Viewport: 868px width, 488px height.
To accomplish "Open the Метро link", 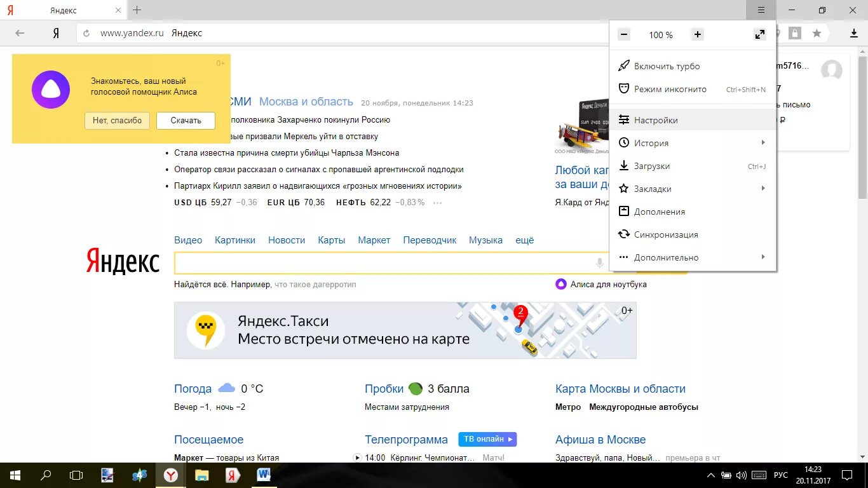I will 568,407.
